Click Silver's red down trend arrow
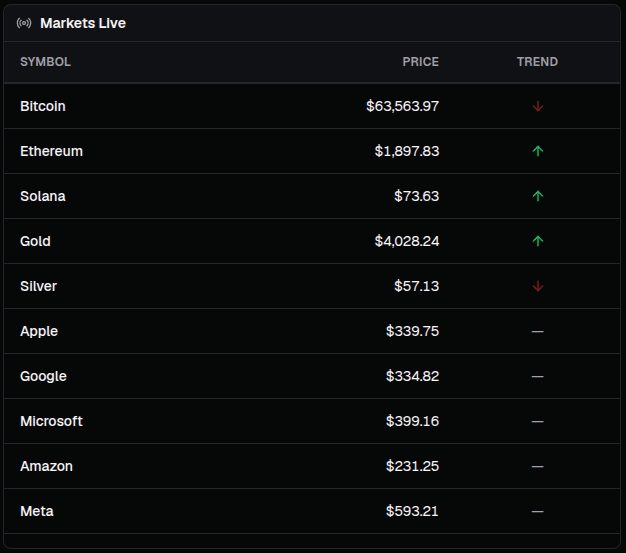The height and width of the screenshot is (553, 626). (x=537, y=286)
